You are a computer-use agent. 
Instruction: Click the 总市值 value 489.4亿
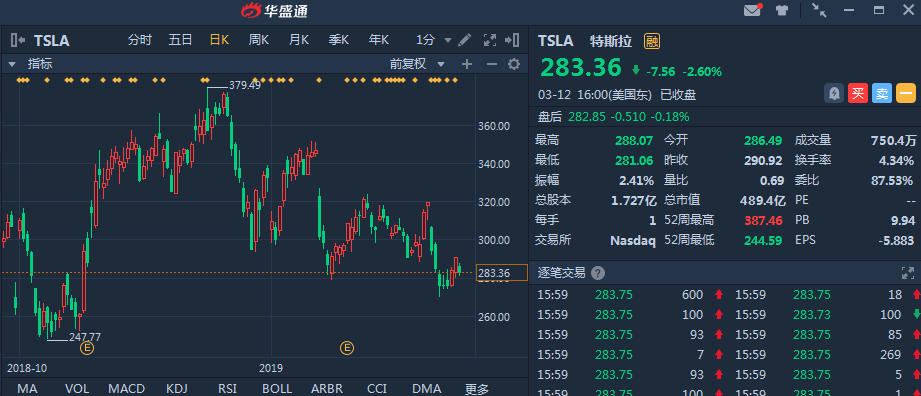762,200
